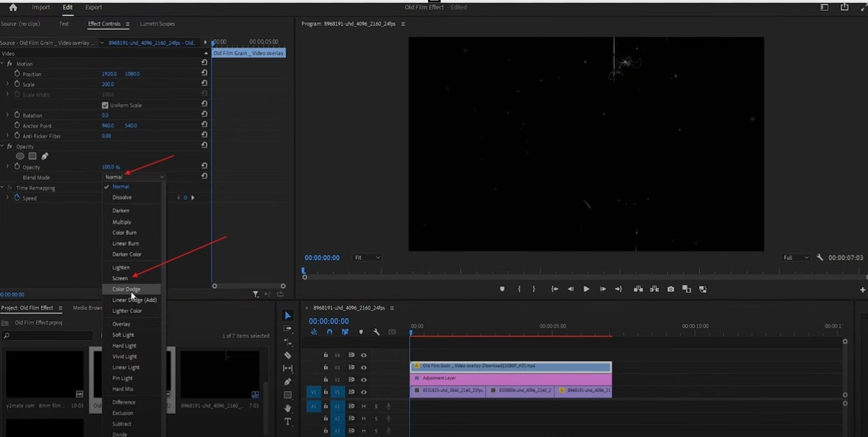The width and height of the screenshot is (868, 437).
Task: Open the playback resolution Full dropdown
Action: [x=795, y=257]
